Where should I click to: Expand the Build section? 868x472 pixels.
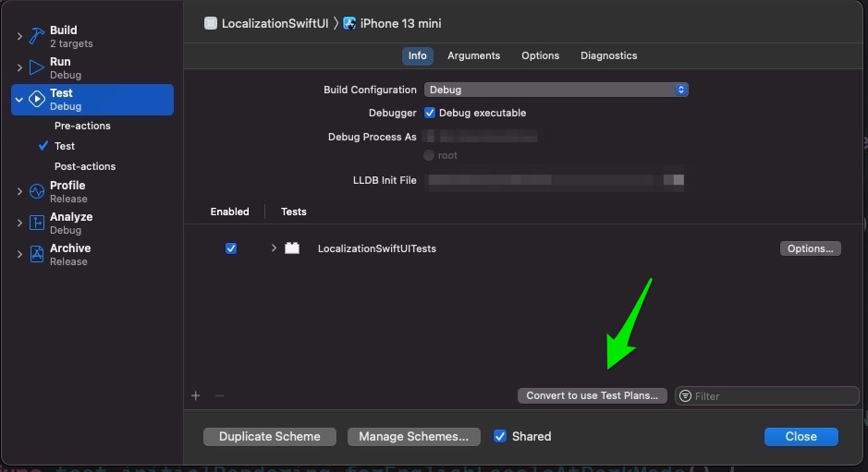[19, 37]
